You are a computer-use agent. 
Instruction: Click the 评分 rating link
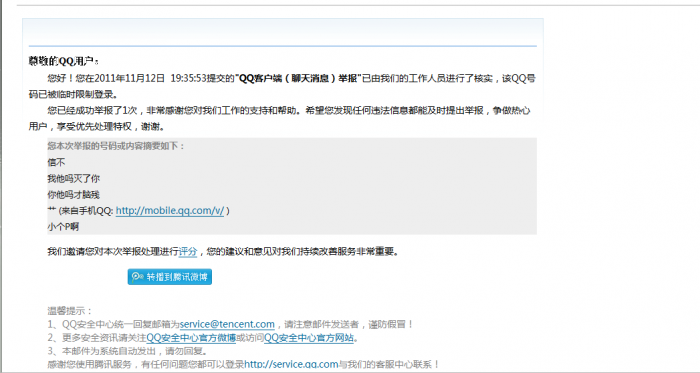(x=188, y=252)
